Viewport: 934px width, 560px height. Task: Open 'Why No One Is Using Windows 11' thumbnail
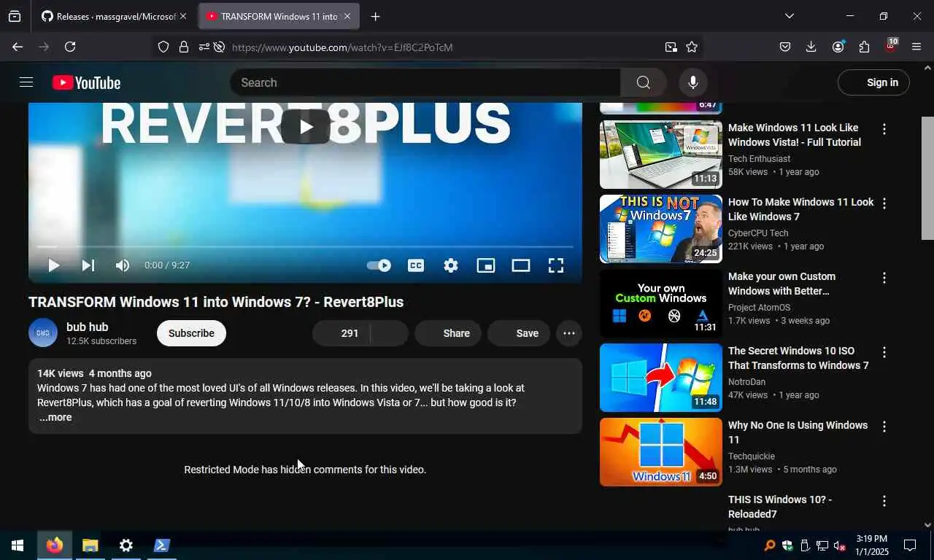point(661,452)
